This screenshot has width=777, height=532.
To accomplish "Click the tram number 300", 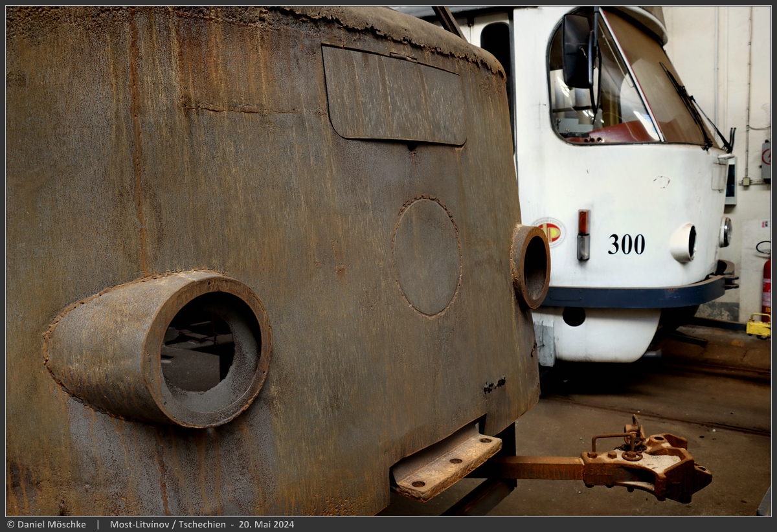I will [626, 244].
